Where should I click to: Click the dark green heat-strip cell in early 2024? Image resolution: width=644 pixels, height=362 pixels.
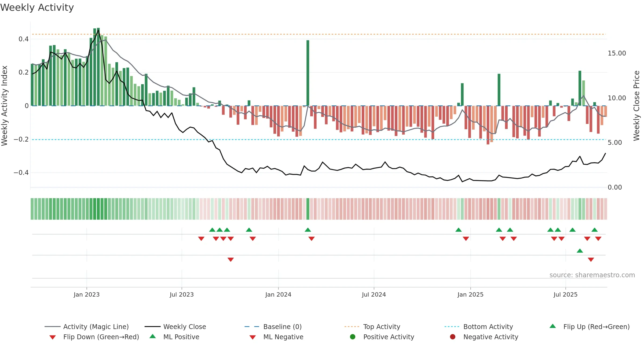tap(308, 209)
